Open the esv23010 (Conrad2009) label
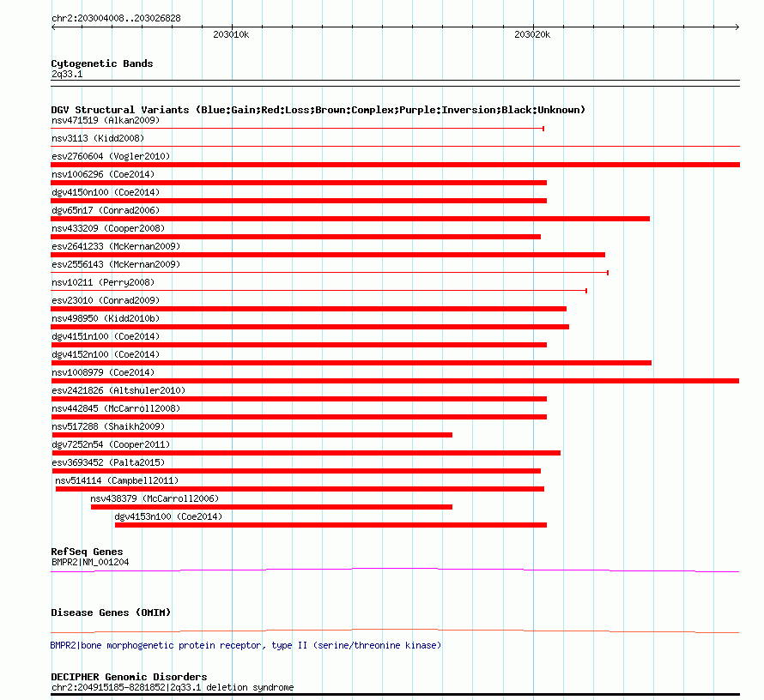This screenshot has height=700, width=764. click(x=106, y=300)
